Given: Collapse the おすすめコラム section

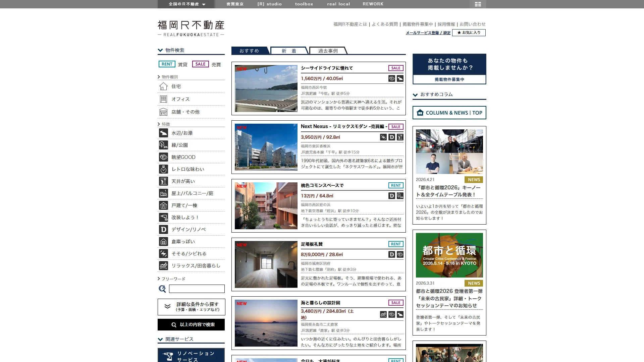Looking at the screenshot, I should point(449,95).
